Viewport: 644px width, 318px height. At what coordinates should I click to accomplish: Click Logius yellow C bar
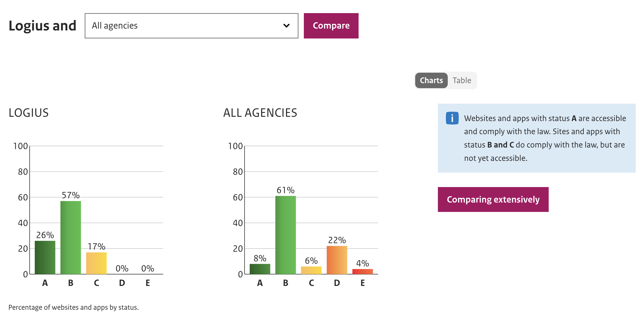pyautogui.click(x=96, y=263)
